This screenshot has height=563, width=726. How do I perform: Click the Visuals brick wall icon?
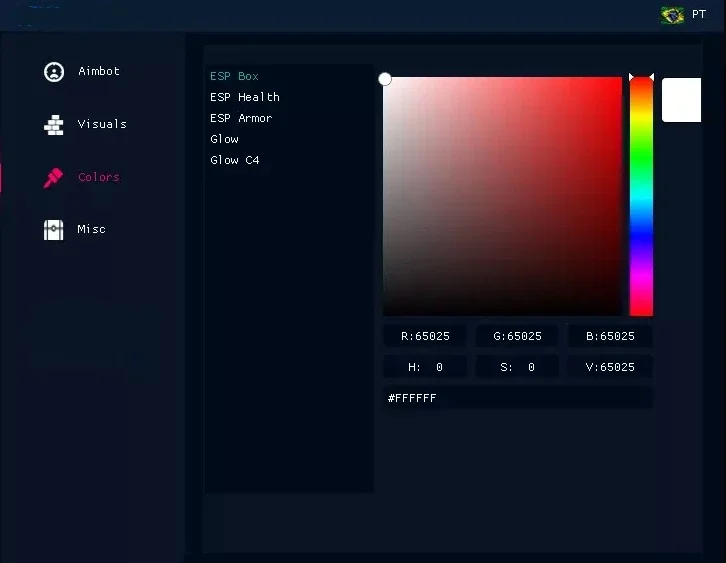coord(54,125)
